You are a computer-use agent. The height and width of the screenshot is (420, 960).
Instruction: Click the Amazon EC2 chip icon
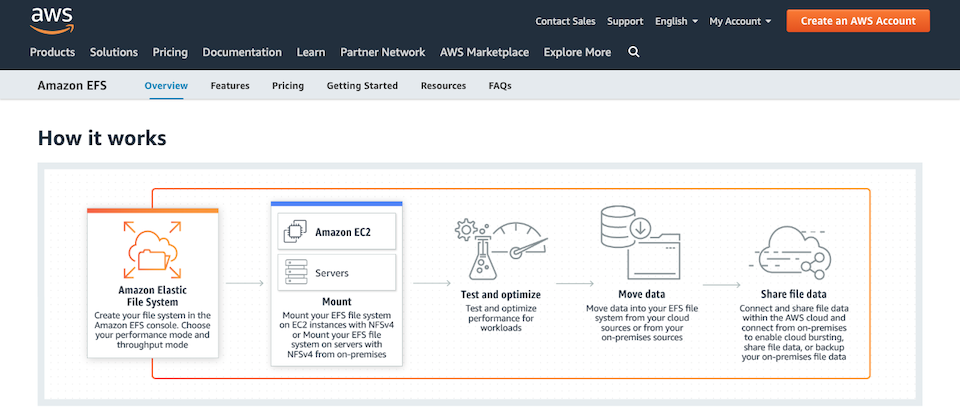click(x=294, y=232)
